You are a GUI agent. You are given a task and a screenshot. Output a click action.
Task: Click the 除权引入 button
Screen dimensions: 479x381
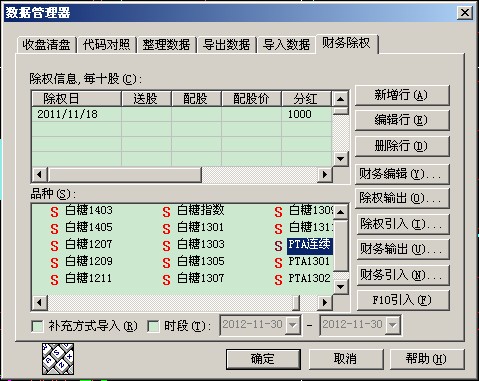403,224
